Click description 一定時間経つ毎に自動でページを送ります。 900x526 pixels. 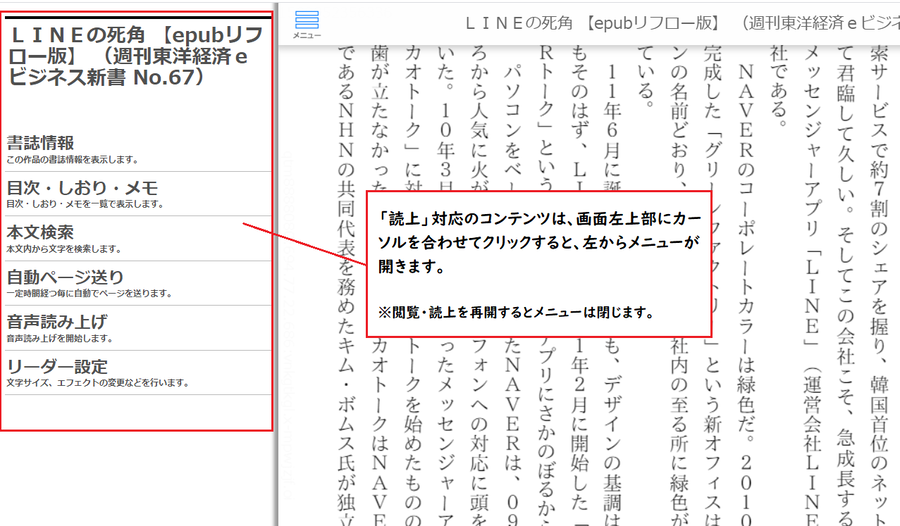pos(90,293)
